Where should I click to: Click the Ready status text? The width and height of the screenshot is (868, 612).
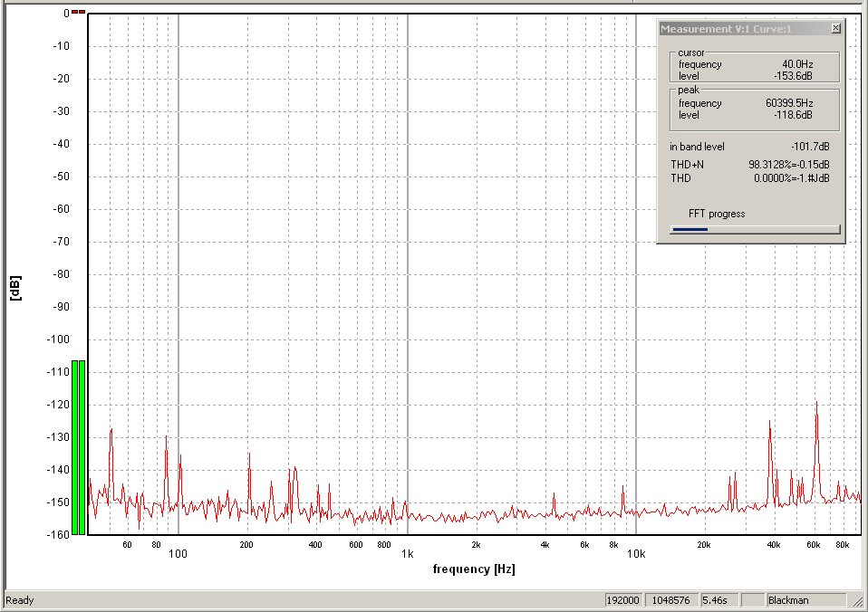click(20, 600)
